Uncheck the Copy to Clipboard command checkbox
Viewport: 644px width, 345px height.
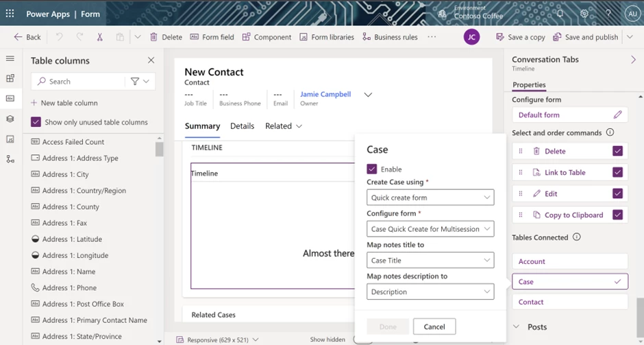[x=617, y=215]
